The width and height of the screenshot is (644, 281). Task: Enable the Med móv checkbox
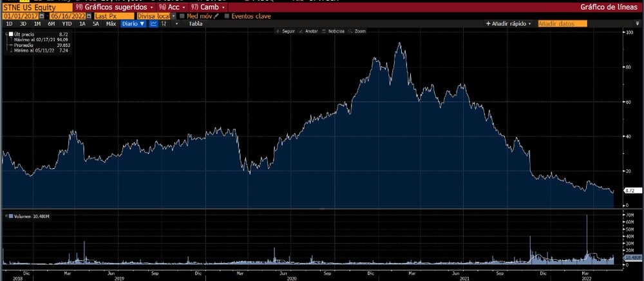(182, 15)
